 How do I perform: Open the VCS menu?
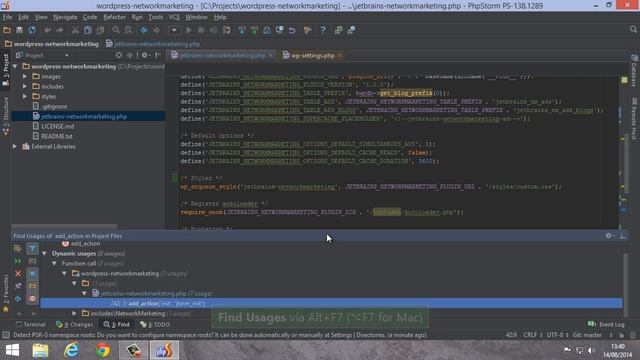tap(174, 17)
